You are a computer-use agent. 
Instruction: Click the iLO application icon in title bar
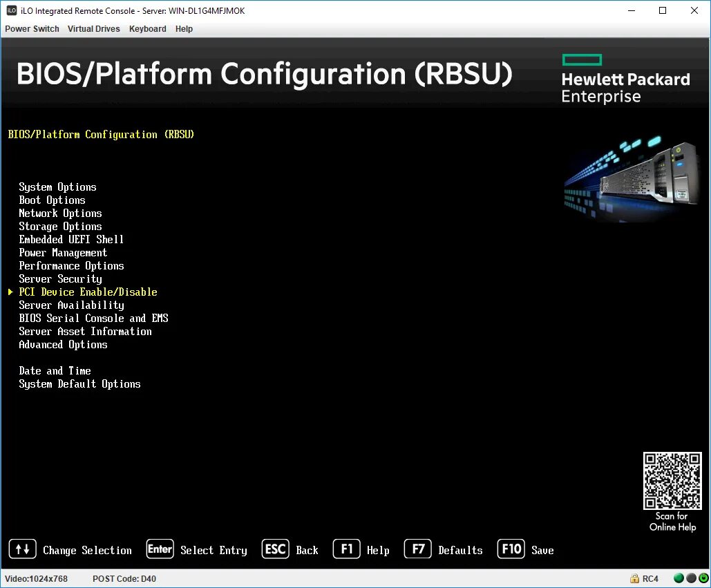click(12, 10)
